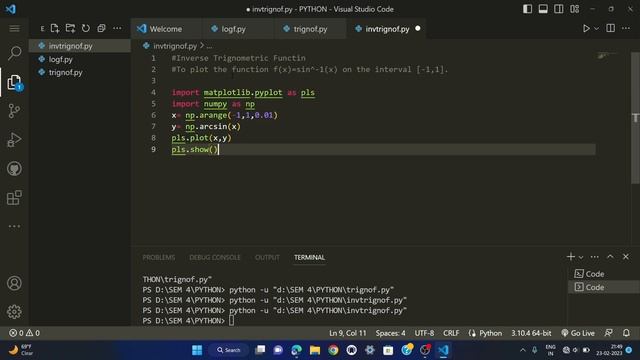Open the Accounts menu
The height and width of the screenshot is (360, 640).
(14, 283)
